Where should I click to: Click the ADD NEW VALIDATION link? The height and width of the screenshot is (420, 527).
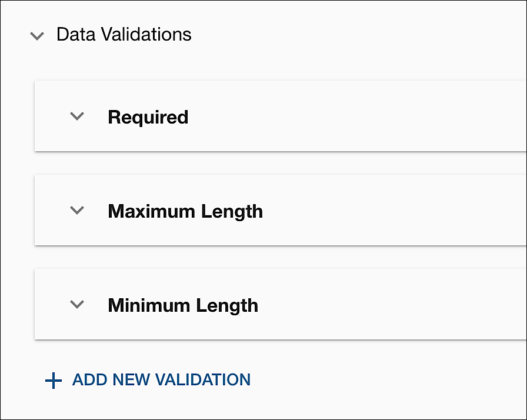pos(161,380)
